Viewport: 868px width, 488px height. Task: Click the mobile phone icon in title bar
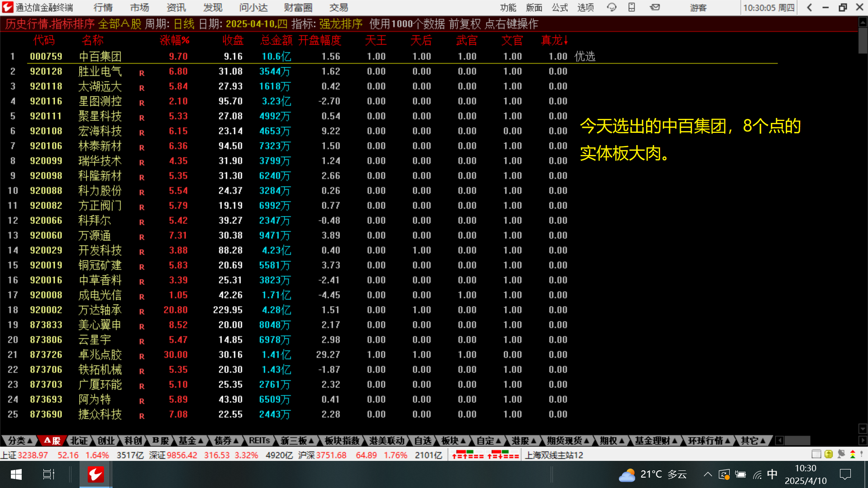coord(632,7)
